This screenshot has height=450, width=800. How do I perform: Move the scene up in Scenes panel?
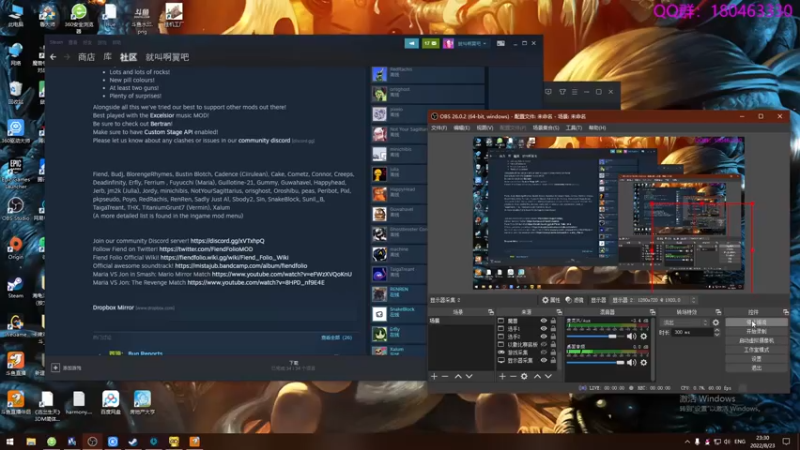point(458,377)
